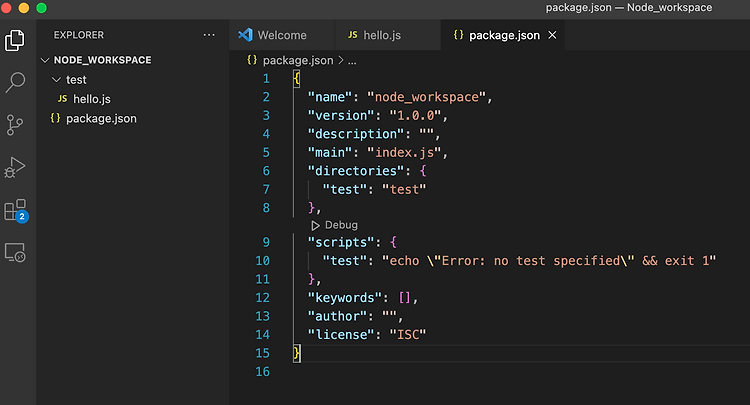
Task: Click closing brace on line 15
Action: tap(297, 353)
